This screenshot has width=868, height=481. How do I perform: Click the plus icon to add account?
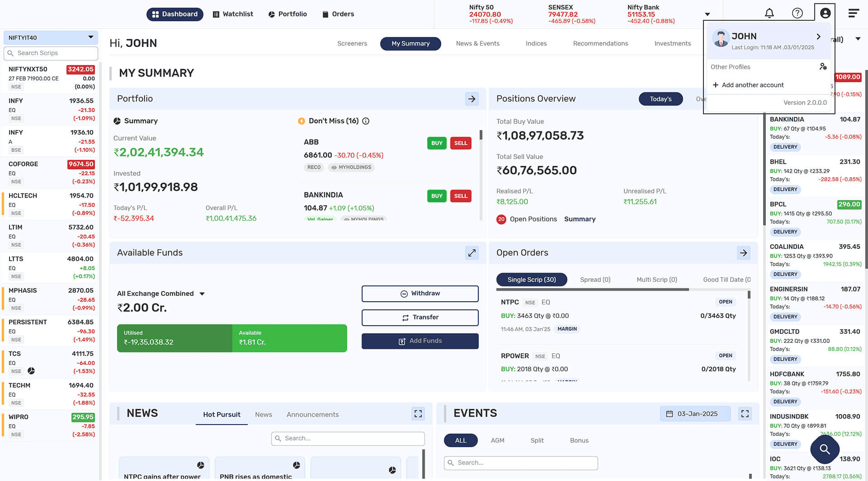(716, 85)
